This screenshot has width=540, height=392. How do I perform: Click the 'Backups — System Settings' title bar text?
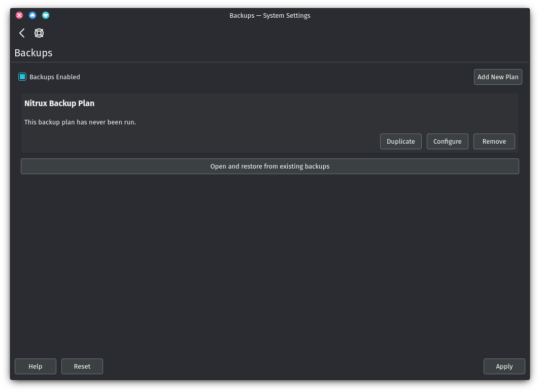coord(269,16)
